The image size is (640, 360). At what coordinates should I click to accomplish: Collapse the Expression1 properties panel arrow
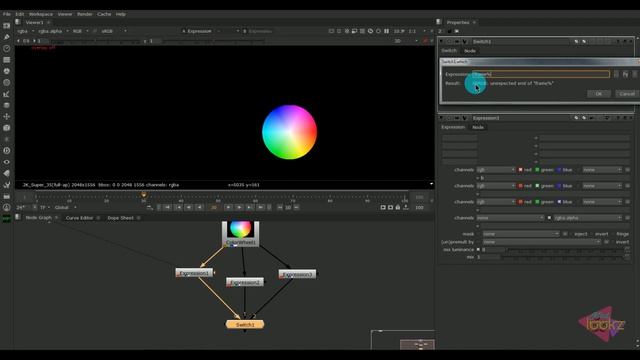coord(442,118)
